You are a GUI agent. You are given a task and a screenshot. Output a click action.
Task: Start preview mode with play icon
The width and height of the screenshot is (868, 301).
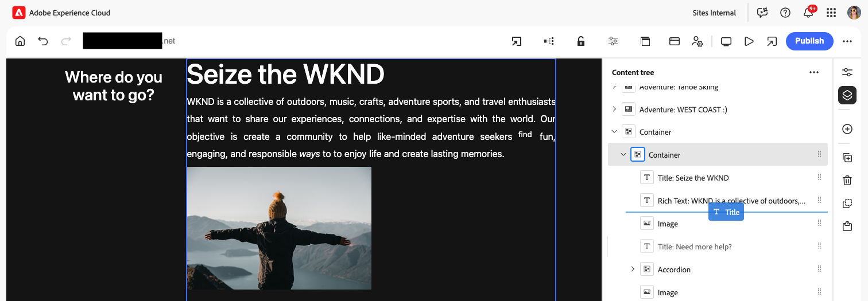(749, 41)
